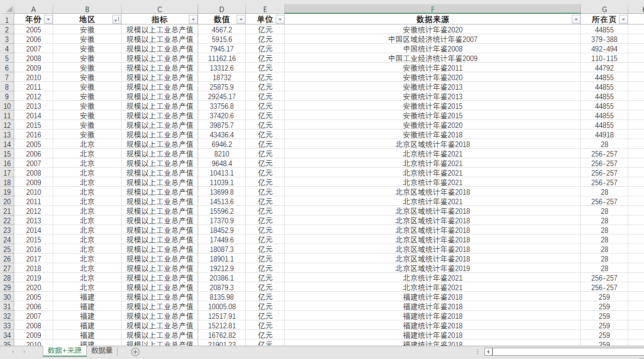The width and height of the screenshot is (644, 359).
Task: Select row 30 header
Action: [x=7, y=297]
